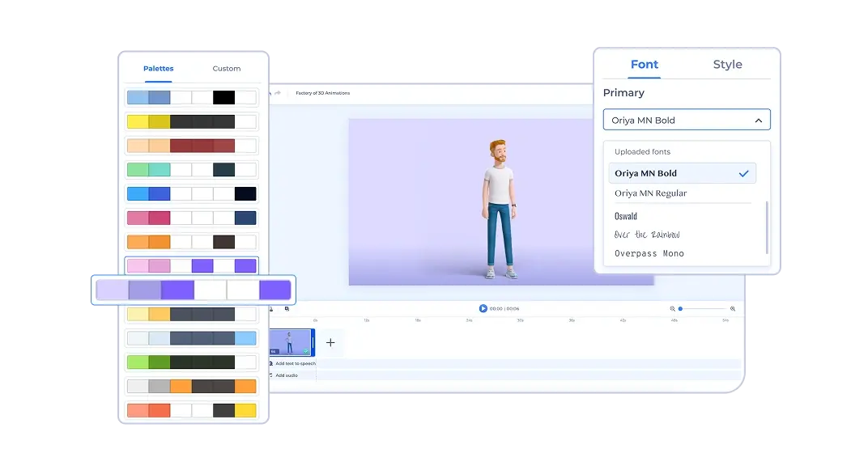
Task: Click the Add audio track
Action: click(x=286, y=375)
